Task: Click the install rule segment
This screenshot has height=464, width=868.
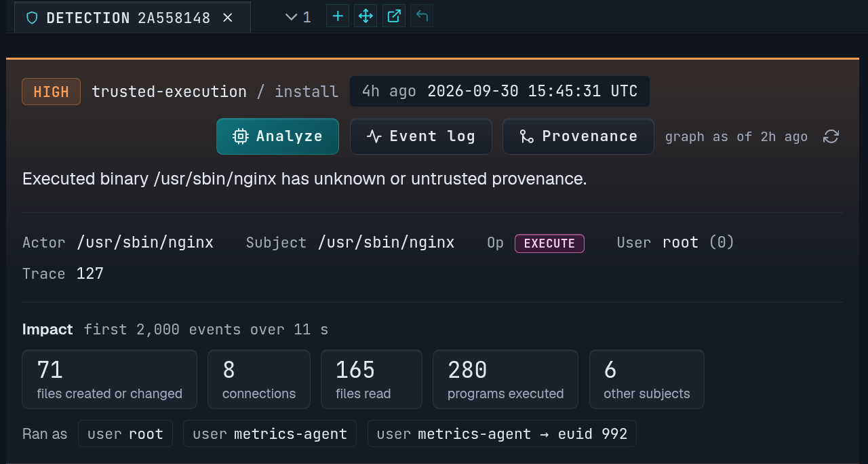Action: click(x=306, y=92)
